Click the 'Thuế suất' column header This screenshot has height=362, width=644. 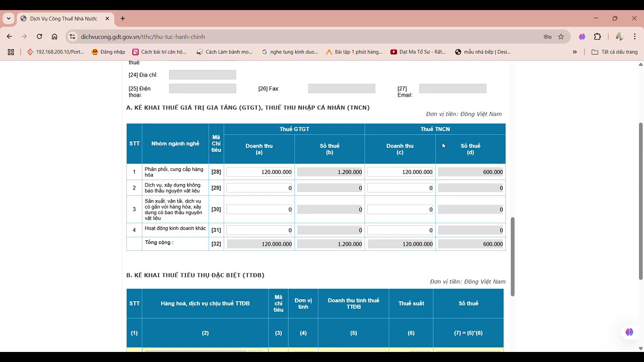(411, 304)
